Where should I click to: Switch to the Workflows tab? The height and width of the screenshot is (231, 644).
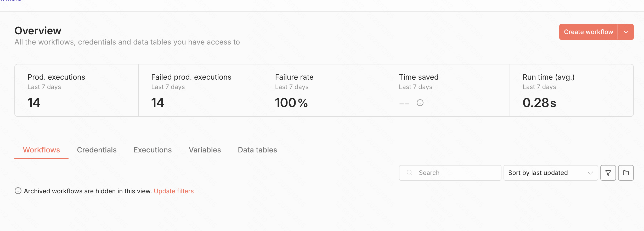[41, 150]
